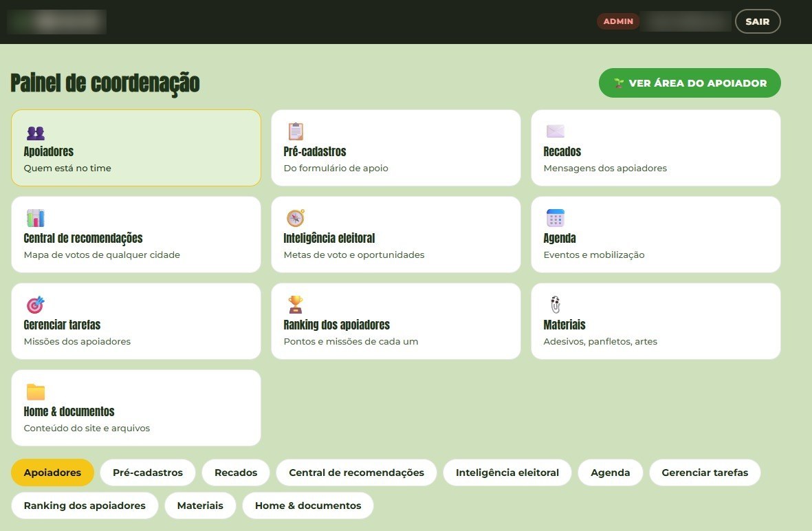
Task: Switch to the Materiais pill tab
Action: (200, 506)
